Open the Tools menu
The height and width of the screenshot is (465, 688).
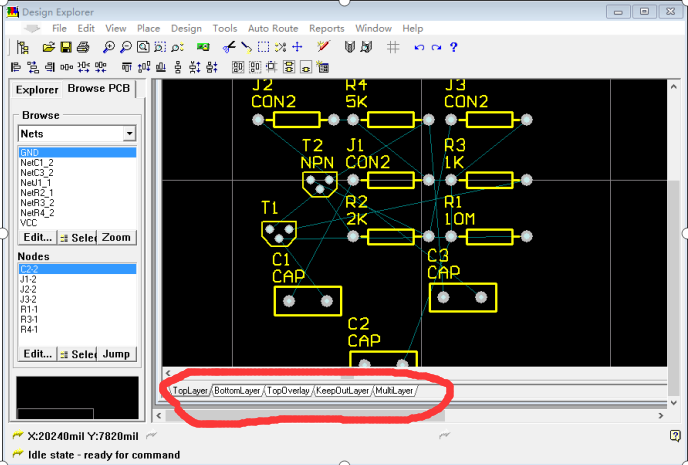(x=225, y=29)
